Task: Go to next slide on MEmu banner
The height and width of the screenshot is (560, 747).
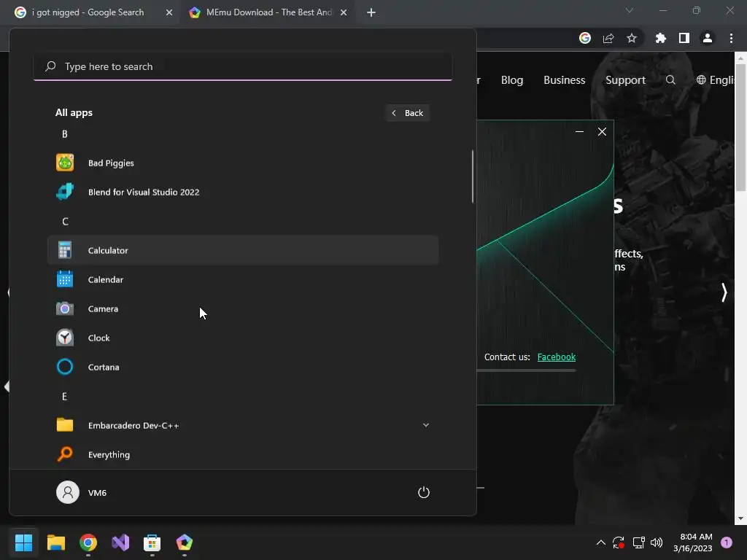Action: [x=724, y=292]
